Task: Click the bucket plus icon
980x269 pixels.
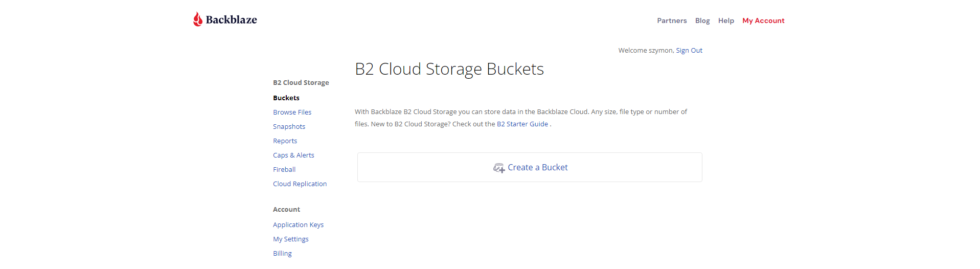Action: pyautogui.click(x=498, y=168)
